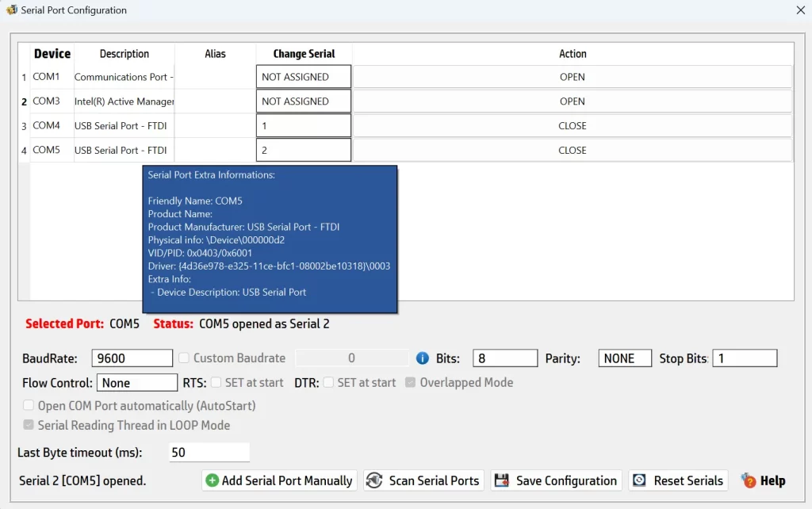
Task: Click OPEN action for COM3
Action: coord(573,101)
